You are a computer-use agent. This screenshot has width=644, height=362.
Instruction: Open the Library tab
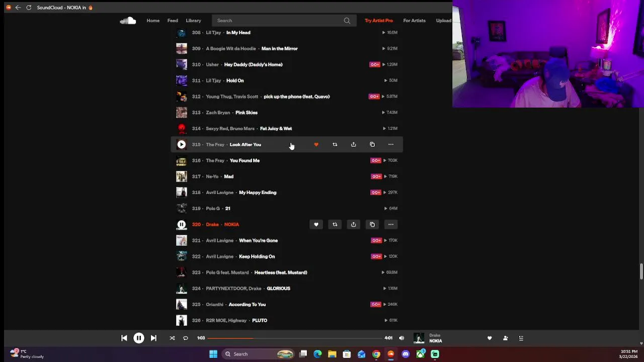coord(193,21)
